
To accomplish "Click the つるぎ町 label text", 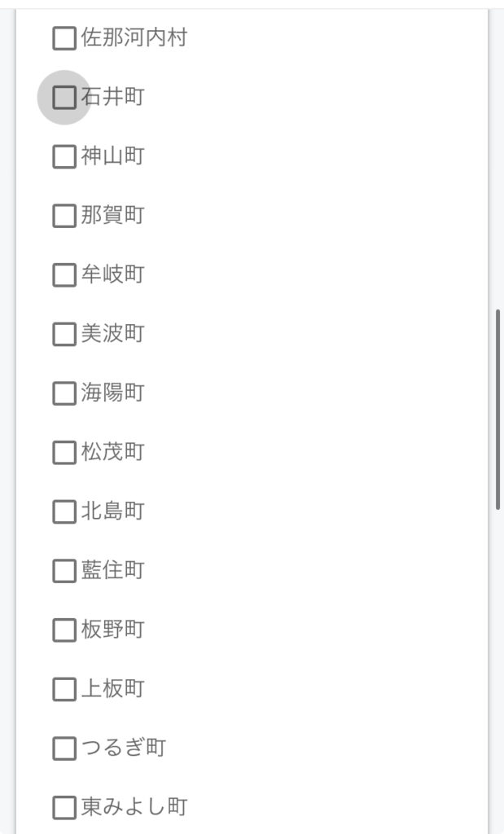I will (x=123, y=748).
